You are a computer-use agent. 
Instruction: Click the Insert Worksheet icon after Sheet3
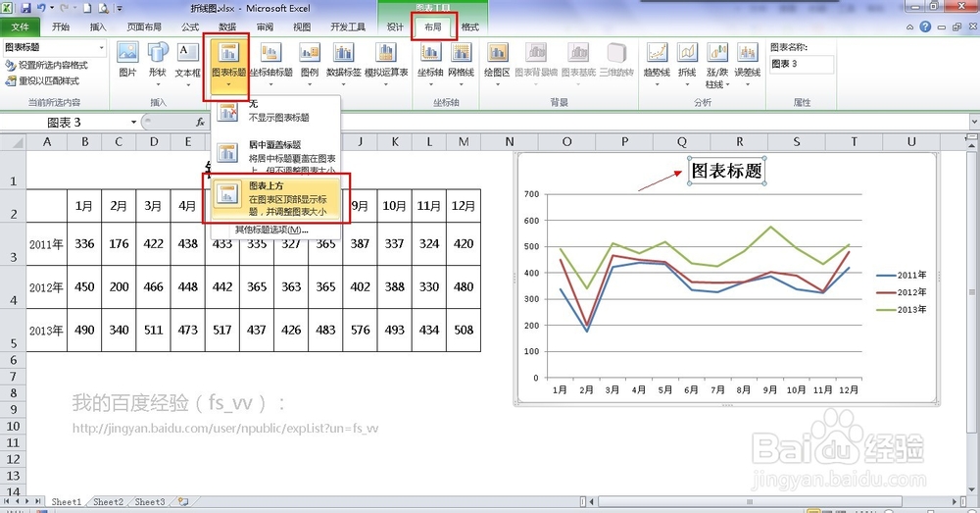(x=182, y=502)
